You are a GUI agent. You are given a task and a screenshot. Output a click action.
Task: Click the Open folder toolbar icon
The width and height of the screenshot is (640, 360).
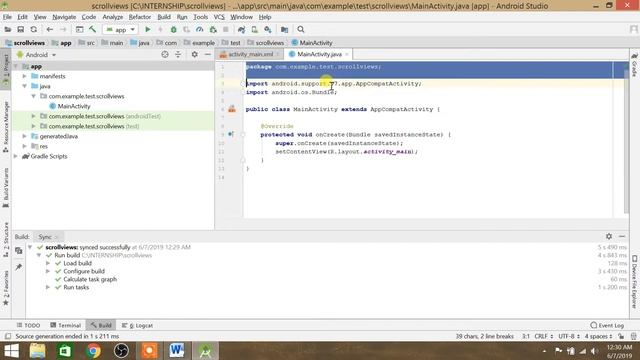click(x=7, y=29)
